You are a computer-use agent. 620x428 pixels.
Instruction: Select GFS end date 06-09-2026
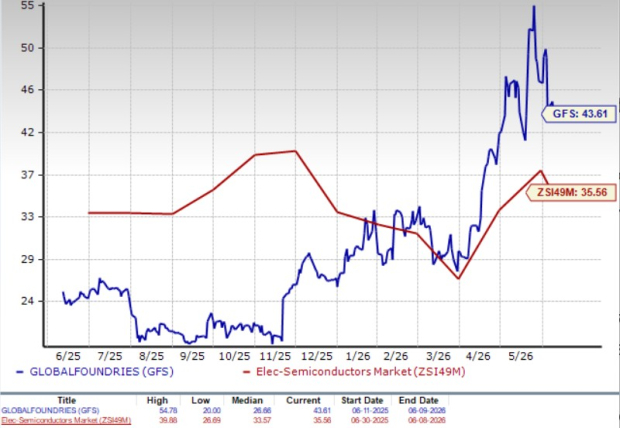tap(427, 411)
